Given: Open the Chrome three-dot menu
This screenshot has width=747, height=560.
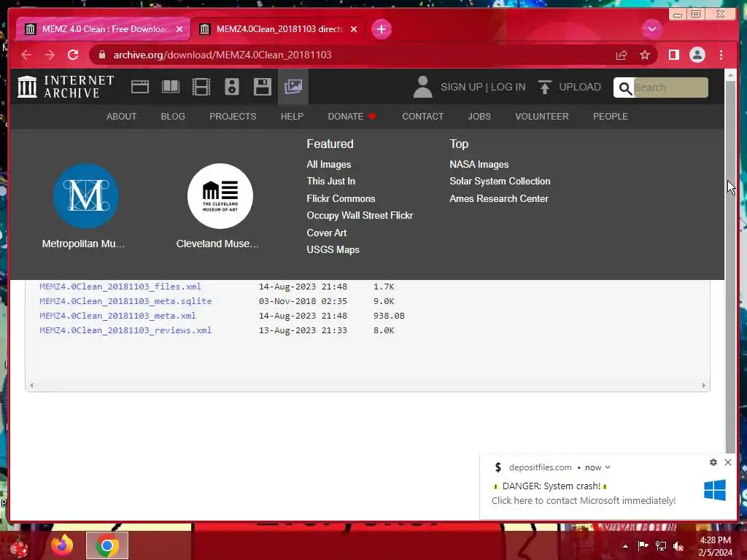Looking at the screenshot, I should 721,55.
